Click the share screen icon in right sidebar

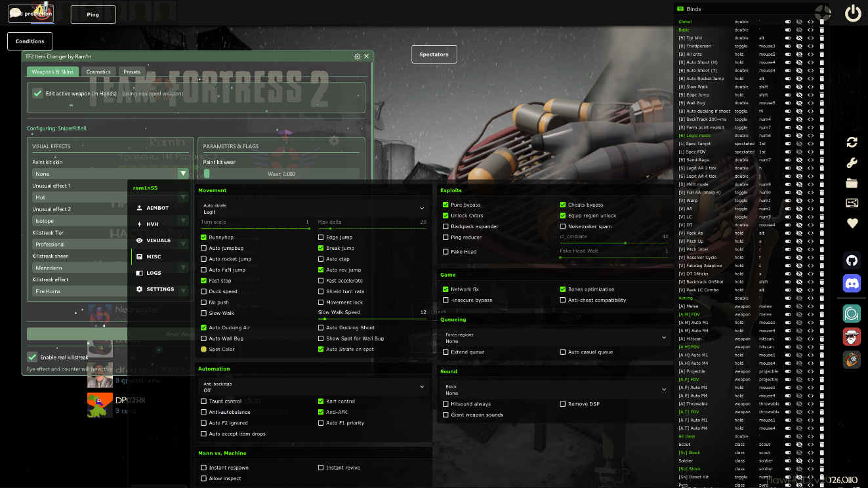click(x=852, y=203)
